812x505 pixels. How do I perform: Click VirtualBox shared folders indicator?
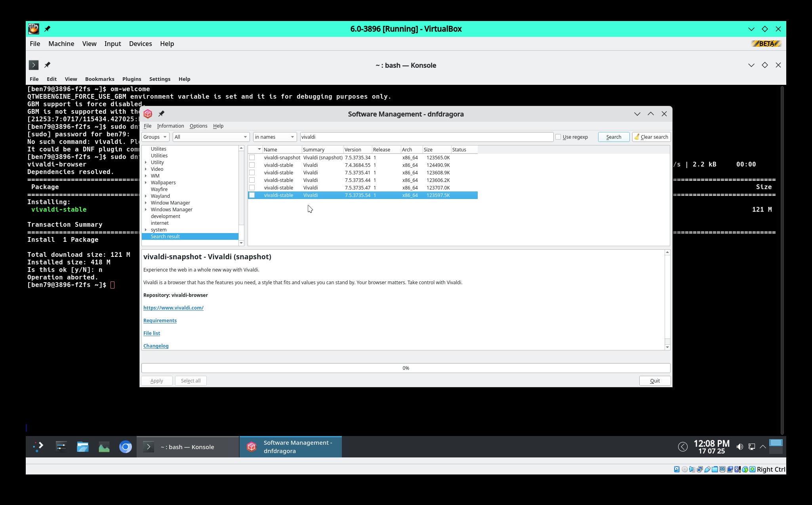click(715, 469)
